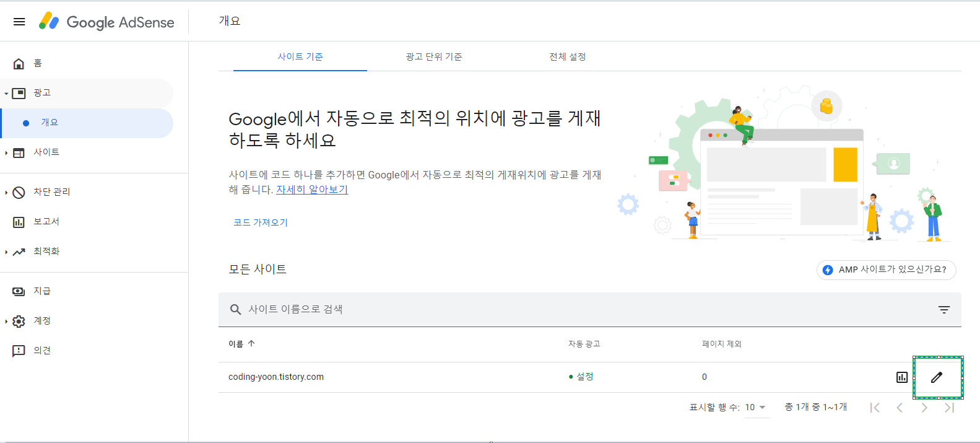The image size is (980, 443).
Task: Switch to the 전체 설정 tab
Action: coord(568,56)
